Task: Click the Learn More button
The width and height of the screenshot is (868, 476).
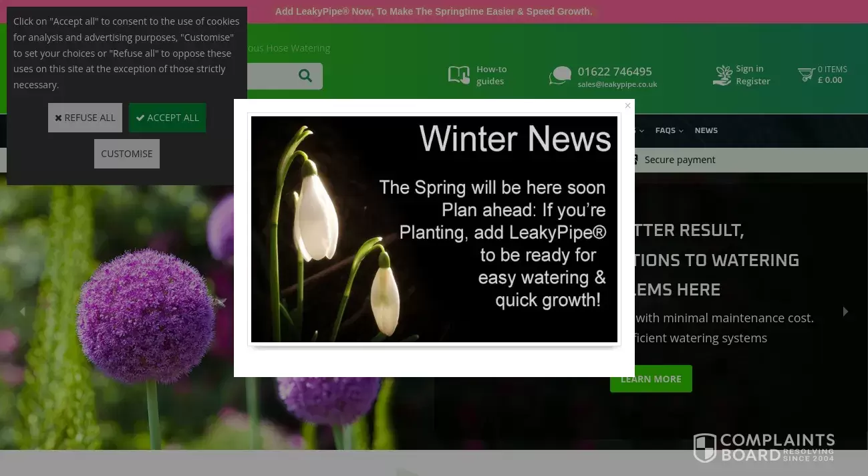Action: [651, 379]
